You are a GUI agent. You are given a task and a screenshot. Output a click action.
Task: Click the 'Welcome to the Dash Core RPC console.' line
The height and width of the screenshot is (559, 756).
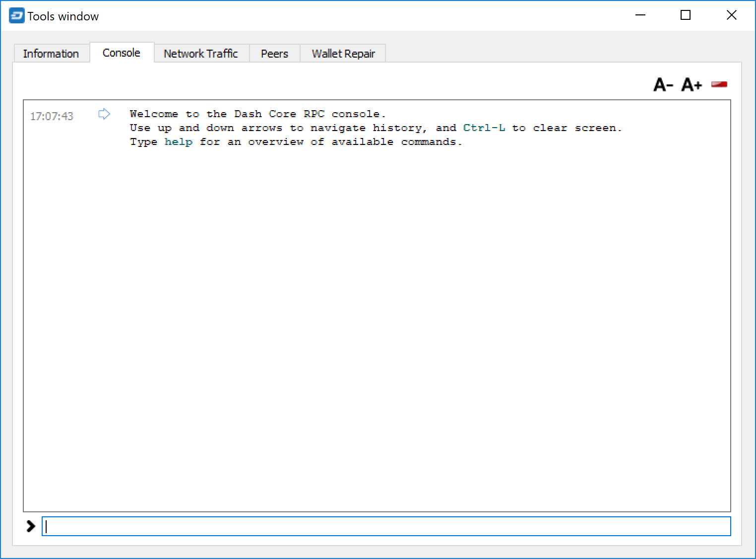click(x=257, y=114)
